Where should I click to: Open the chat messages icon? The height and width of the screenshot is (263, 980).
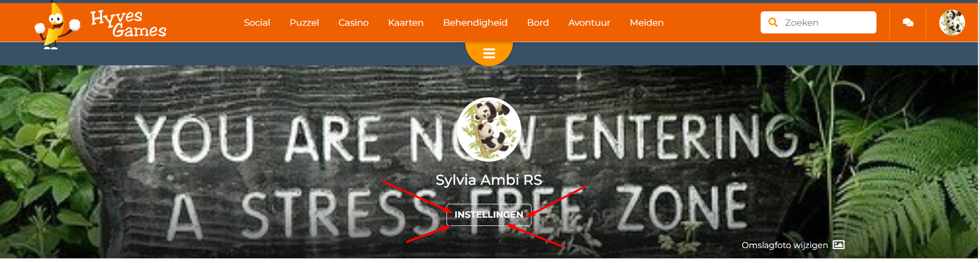tap(908, 23)
